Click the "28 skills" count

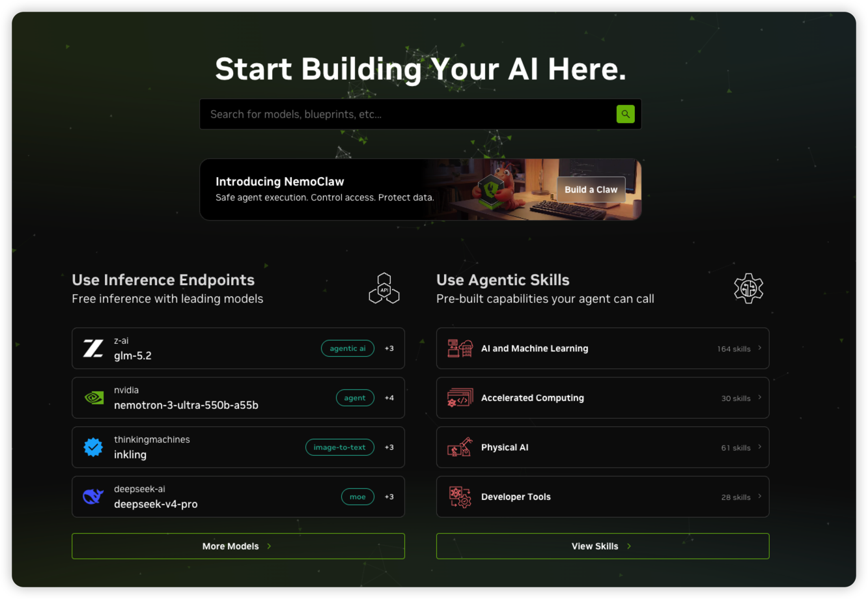(736, 497)
